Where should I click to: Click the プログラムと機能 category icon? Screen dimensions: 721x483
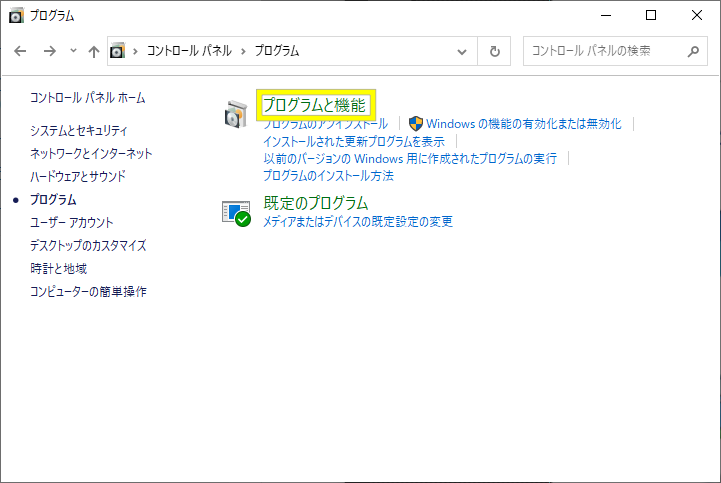(x=235, y=114)
